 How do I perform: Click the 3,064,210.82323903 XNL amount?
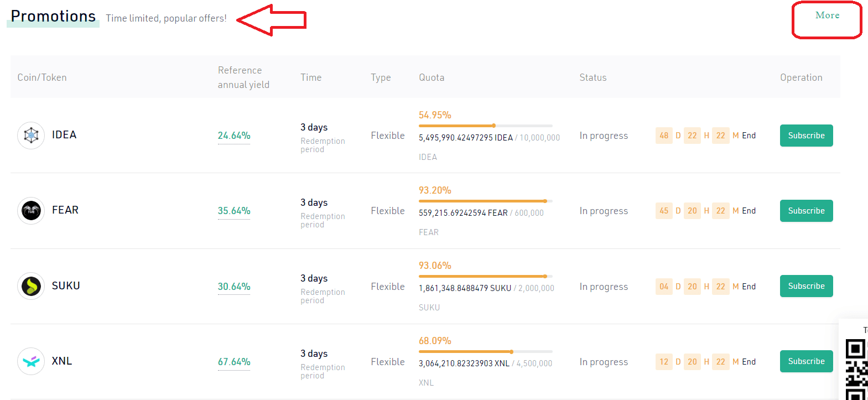(x=464, y=363)
